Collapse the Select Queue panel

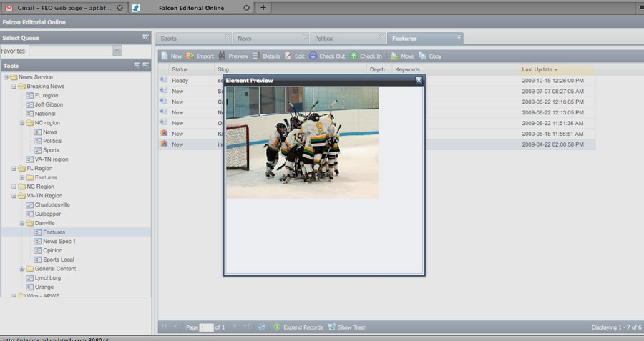(x=145, y=37)
